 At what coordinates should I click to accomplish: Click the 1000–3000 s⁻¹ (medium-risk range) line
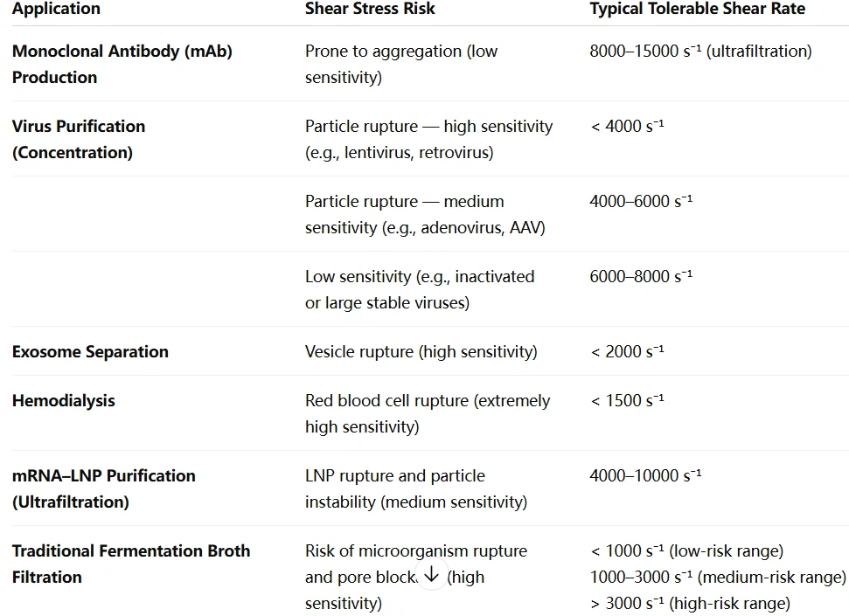click(x=718, y=577)
